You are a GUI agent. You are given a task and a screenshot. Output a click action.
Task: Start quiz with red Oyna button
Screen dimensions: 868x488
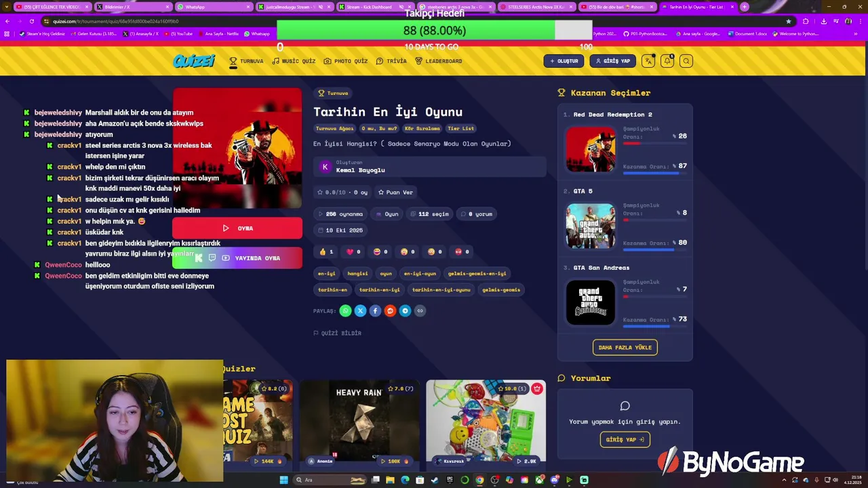(x=237, y=228)
